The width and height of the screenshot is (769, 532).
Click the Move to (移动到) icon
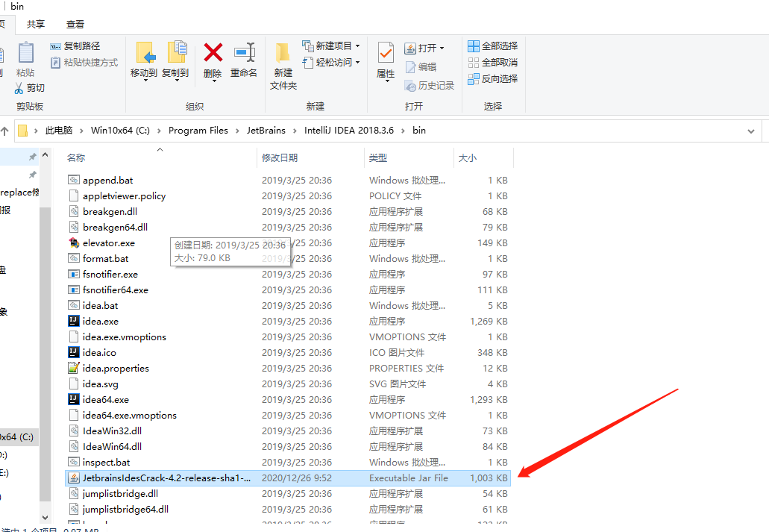click(145, 52)
